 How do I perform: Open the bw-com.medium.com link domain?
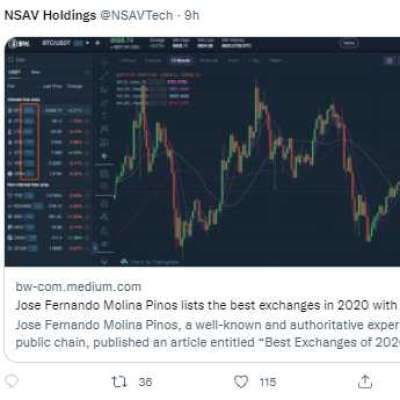pyautogui.click(x=78, y=287)
